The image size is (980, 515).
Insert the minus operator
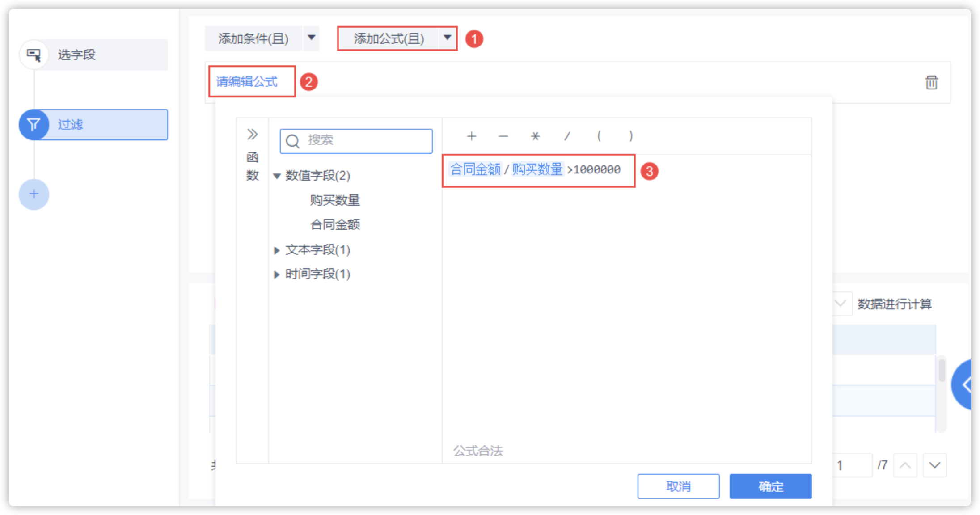(503, 136)
